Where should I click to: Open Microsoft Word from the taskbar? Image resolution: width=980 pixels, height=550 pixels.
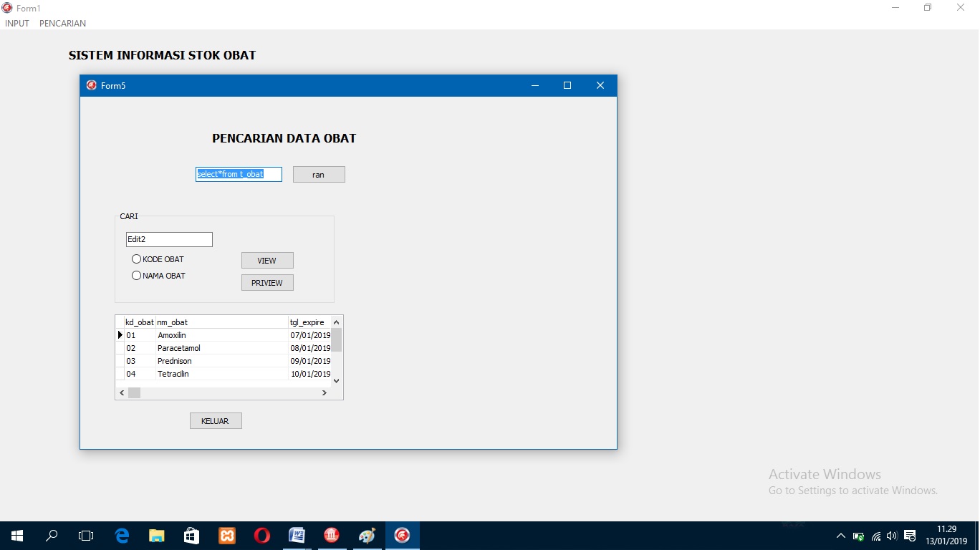coord(297,535)
